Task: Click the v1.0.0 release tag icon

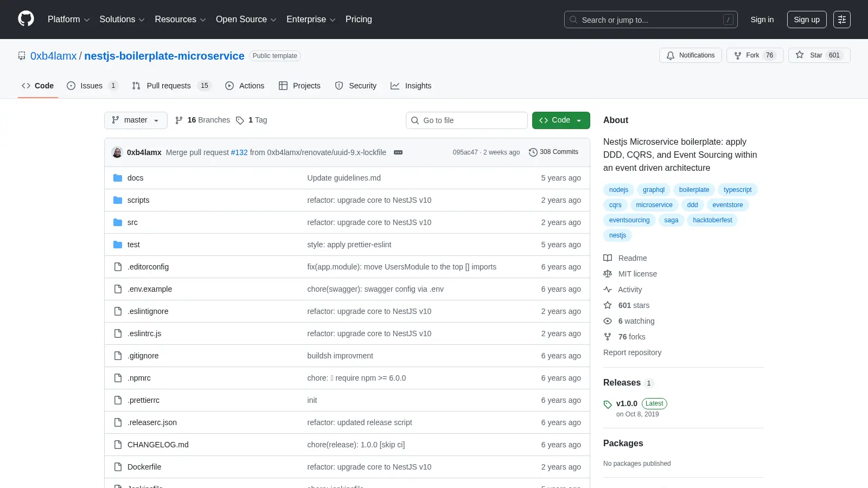Action: click(608, 404)
